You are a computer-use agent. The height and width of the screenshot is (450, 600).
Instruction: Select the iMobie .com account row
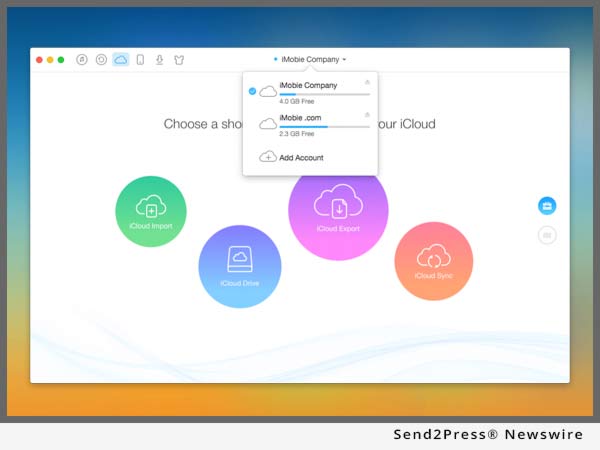310,125
